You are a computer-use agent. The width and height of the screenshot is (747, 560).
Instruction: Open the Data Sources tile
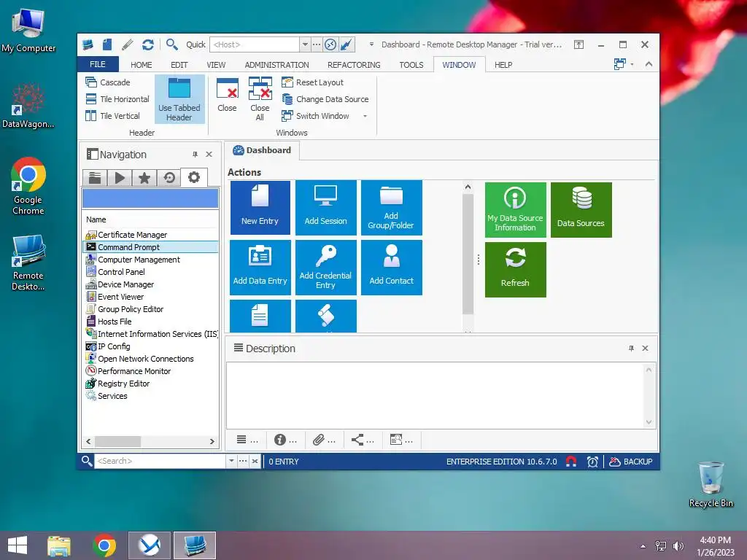[581, 210]
